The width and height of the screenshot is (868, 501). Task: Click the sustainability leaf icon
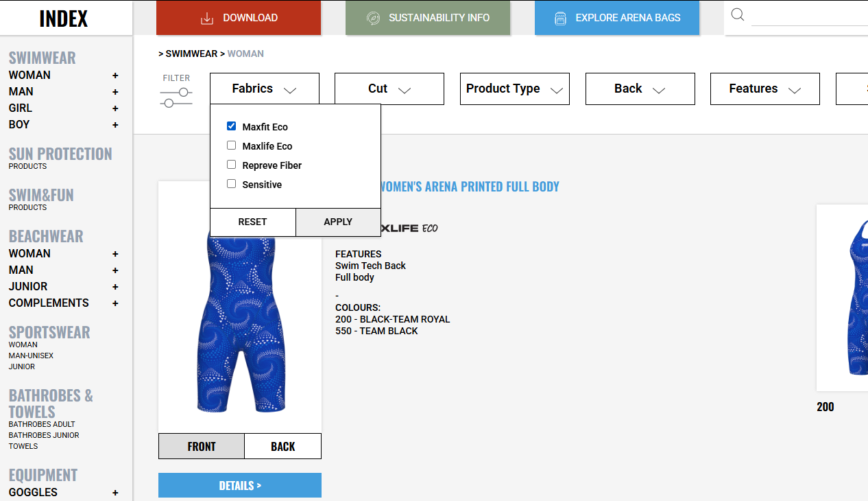coord(374,19)
